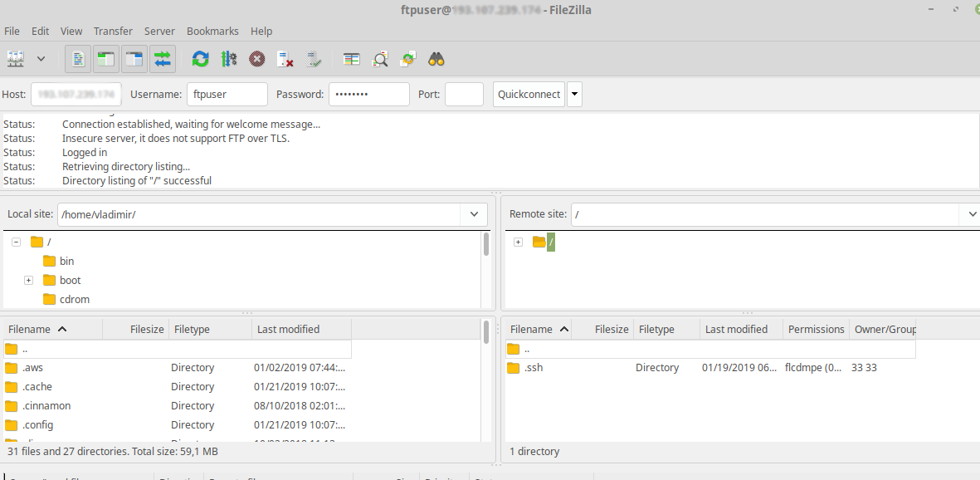Screen dimensions: 980x480
Task: Sort remote files by Owner/Group column
Action: [883, 329]
